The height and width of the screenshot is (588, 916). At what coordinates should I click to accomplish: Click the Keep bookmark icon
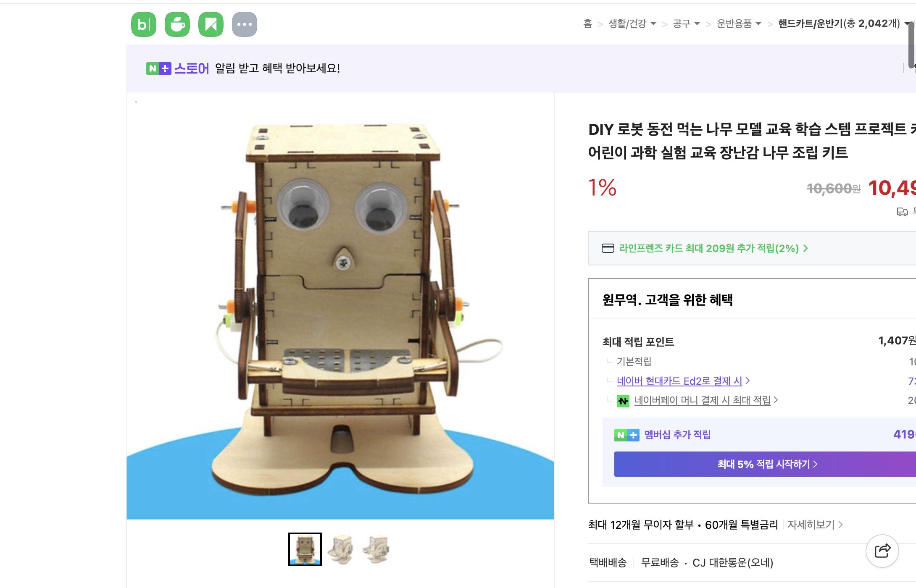click(x=211, y=24)
